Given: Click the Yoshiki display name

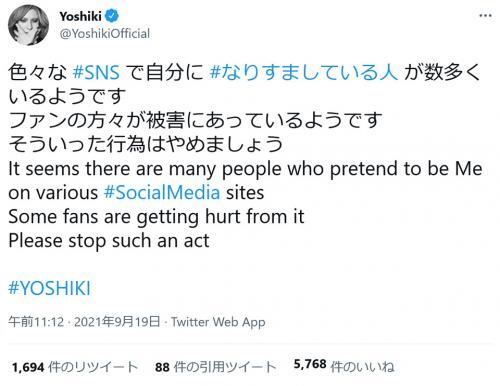Looking at the screenshot, I should point(80,16).
